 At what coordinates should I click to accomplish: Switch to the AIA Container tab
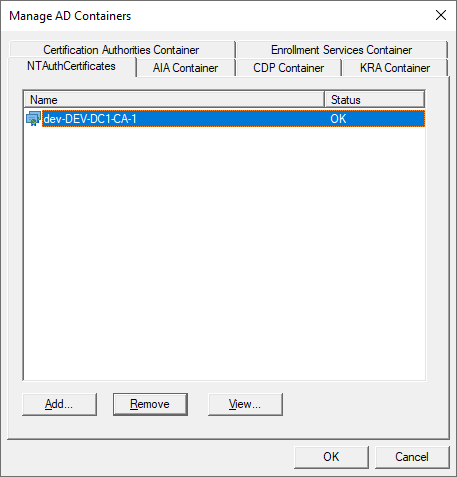185,68
